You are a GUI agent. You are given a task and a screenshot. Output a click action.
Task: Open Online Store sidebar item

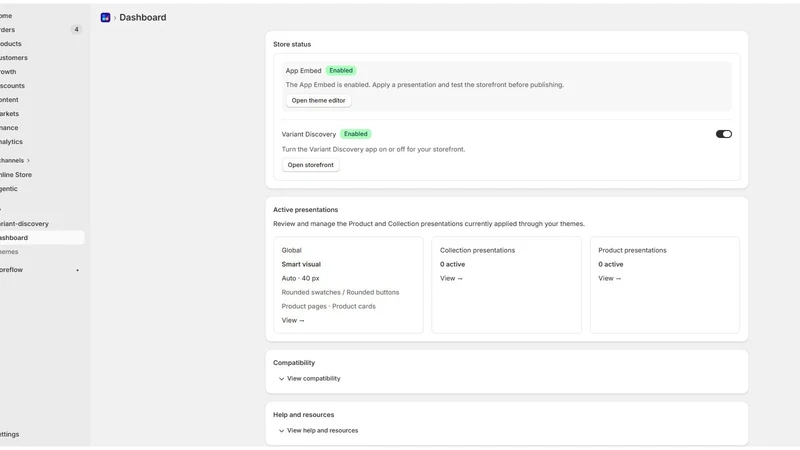pos(16,174)
